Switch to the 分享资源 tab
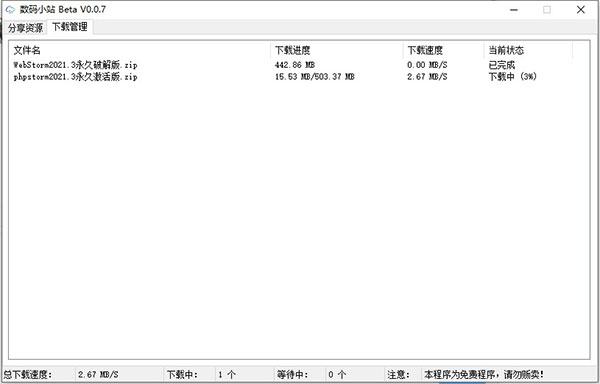This screenshot has width=600, height=384. (25, 28)
